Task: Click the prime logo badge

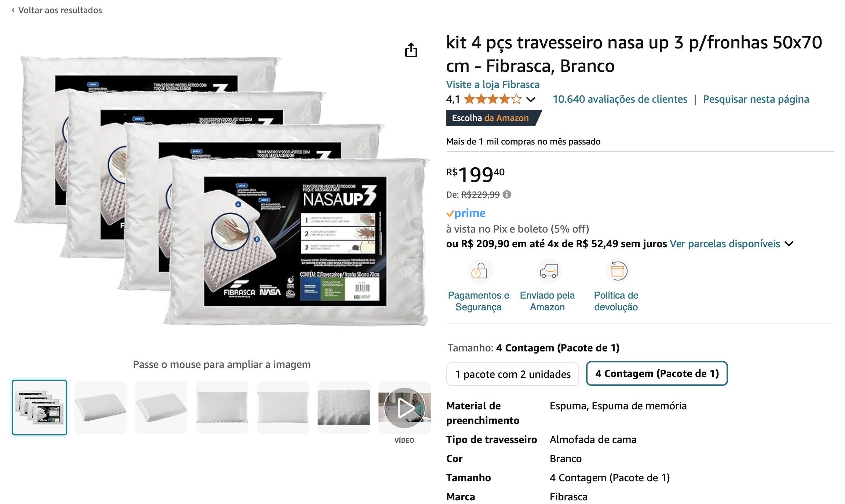Action: click(466, 213)
